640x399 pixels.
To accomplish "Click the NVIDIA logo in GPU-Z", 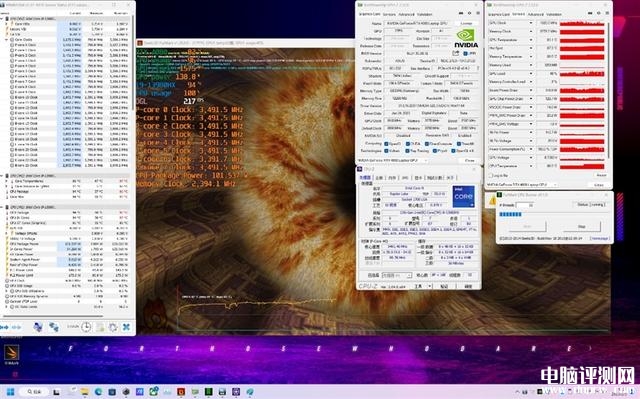I will 466,38.
